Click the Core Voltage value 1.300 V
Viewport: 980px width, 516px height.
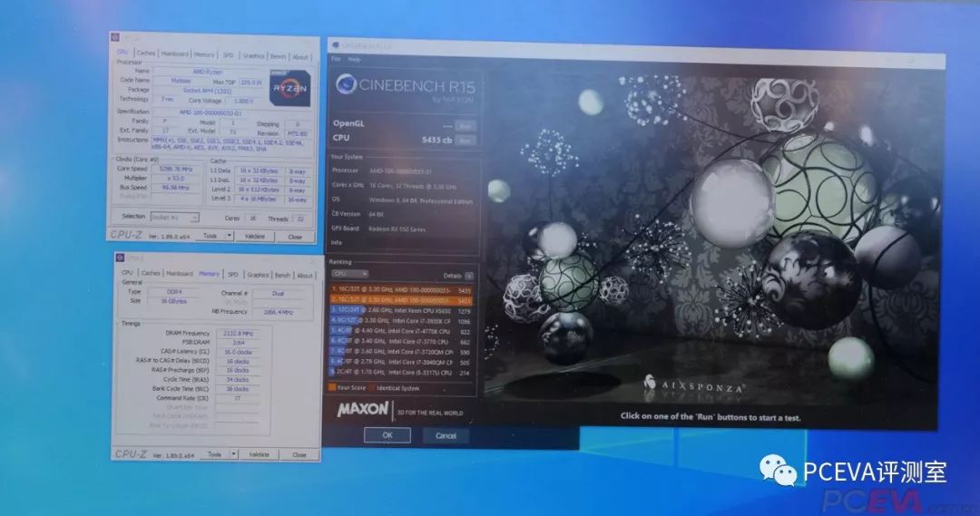tap(243, 101)
